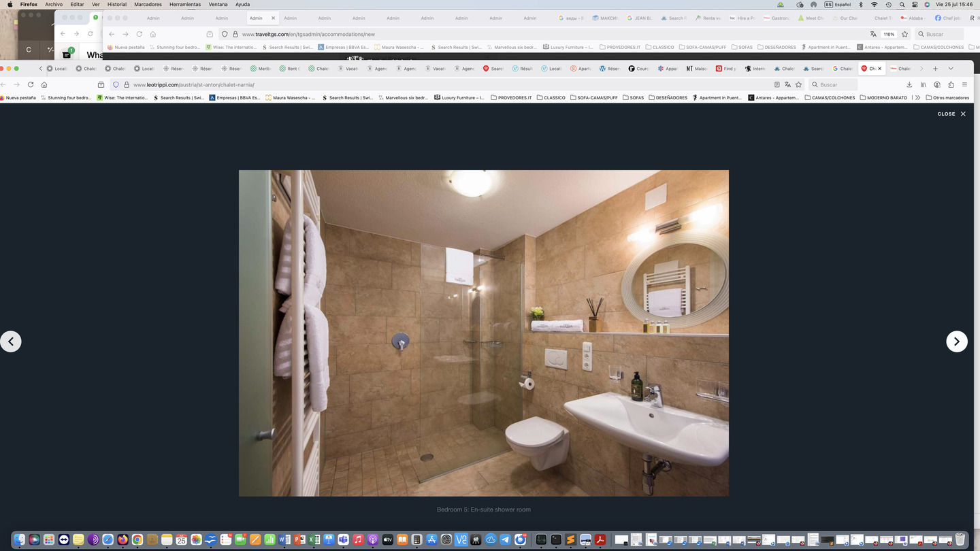Screen dimensions: 980x551
Task: Open the Maura Wasescha bookmark in front window
Action: click(x=291, y=97)
